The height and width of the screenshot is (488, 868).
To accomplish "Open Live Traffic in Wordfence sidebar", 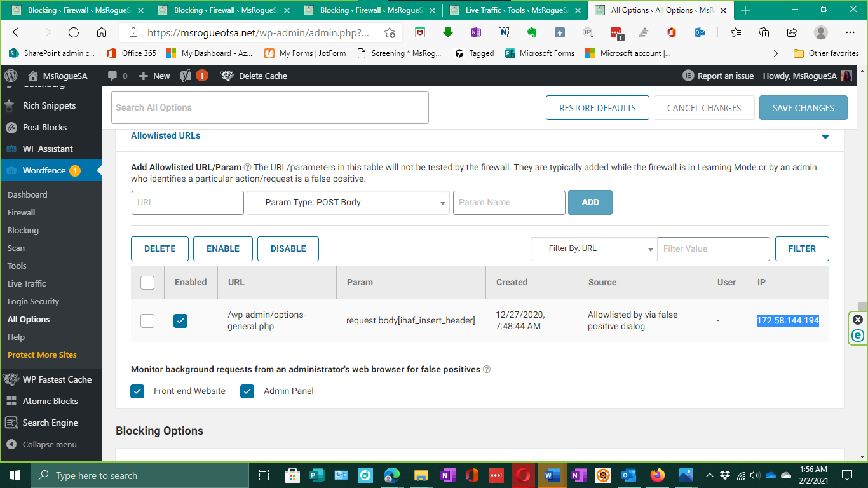I will click(x=27, y=283).
